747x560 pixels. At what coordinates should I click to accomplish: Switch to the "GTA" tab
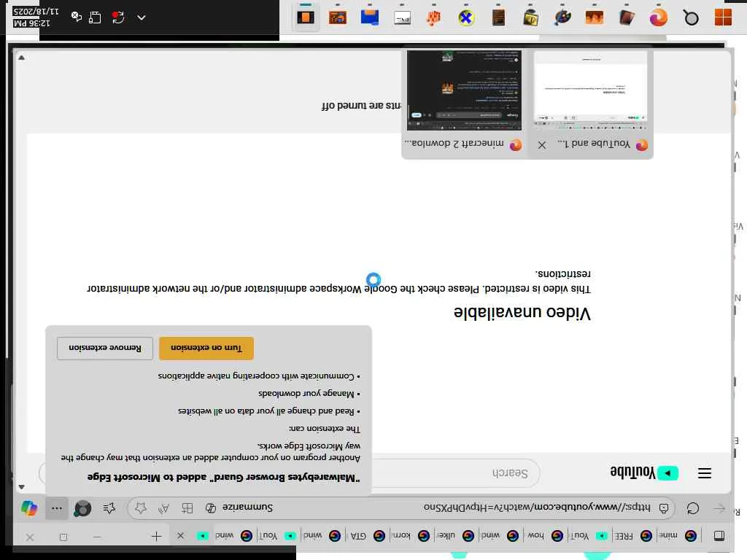click(x=366, y=536)
